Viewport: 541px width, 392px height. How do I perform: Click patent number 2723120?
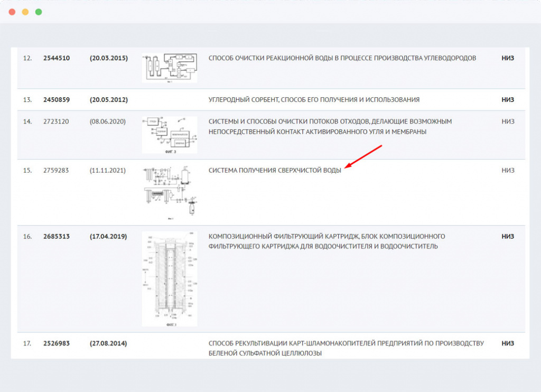point(57,122)
